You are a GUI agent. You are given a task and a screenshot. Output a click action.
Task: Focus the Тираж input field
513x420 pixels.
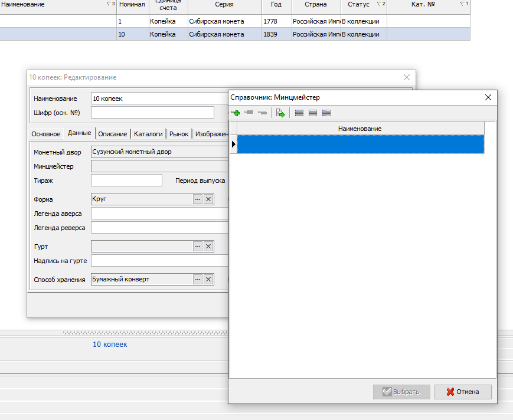pos(126,181)
